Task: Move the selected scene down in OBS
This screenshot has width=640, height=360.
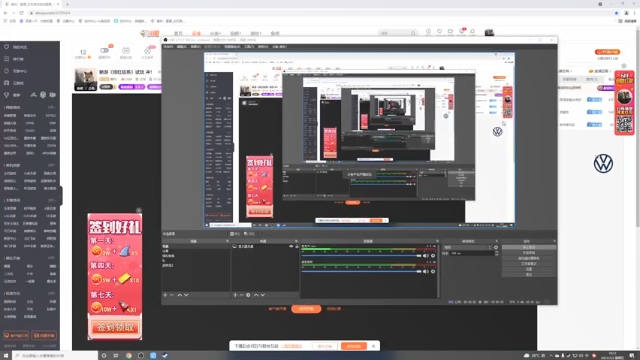Action: click(186, 295)
